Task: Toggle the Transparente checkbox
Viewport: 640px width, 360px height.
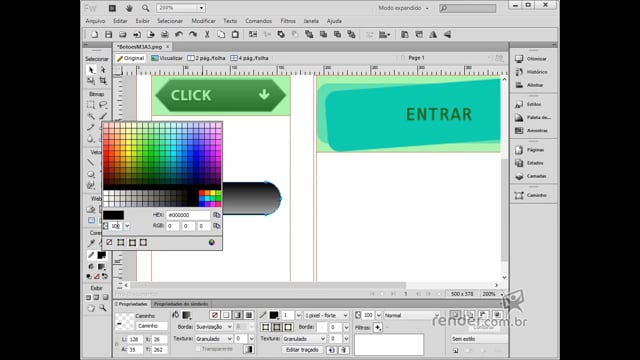Action: [x=198, y=349]
